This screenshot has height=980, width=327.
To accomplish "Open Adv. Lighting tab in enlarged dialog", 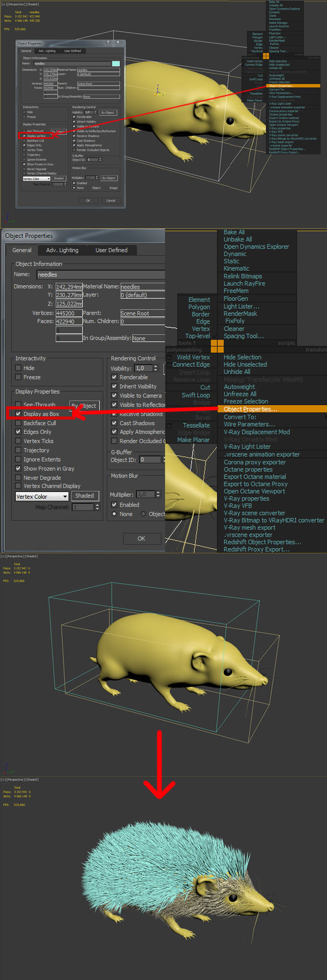I will (62, 250).
